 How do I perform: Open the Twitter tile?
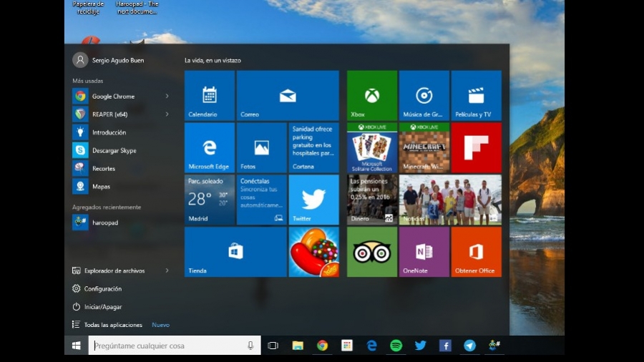click(x=313, y=200)
